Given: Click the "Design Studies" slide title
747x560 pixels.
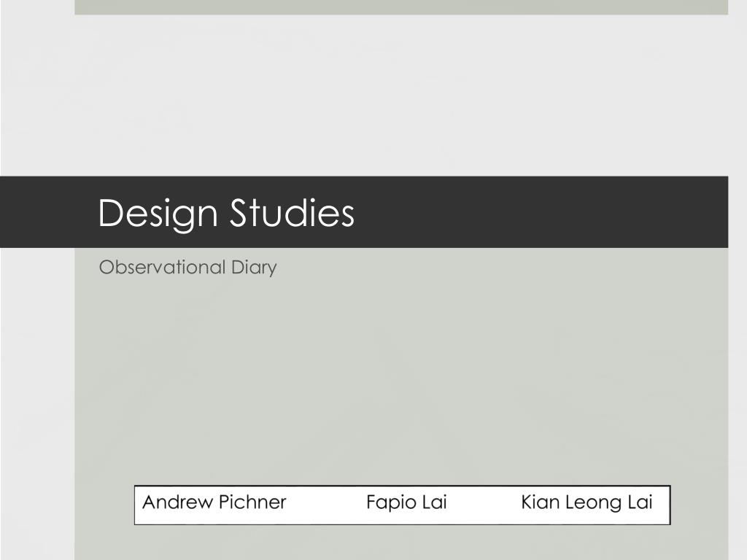Looking at the screenshot, I should 226,213.
